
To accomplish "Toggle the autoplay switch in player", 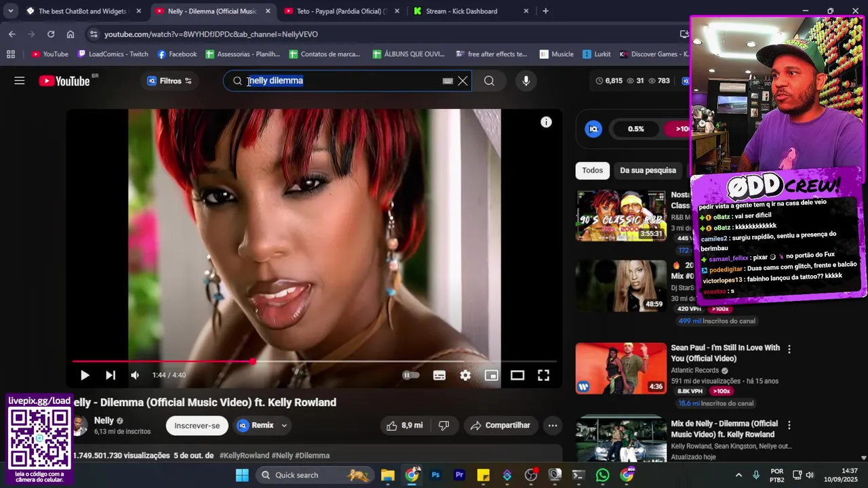I will tap(411, 375).
